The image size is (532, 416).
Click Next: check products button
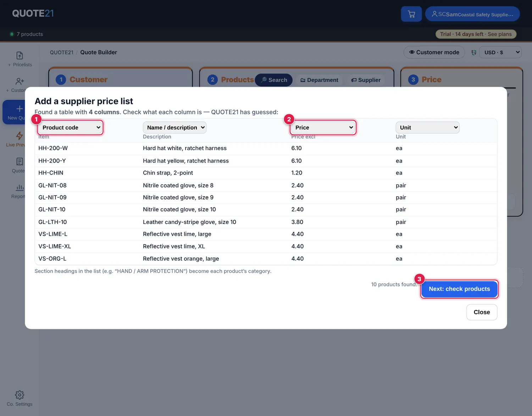pos(459,289)
